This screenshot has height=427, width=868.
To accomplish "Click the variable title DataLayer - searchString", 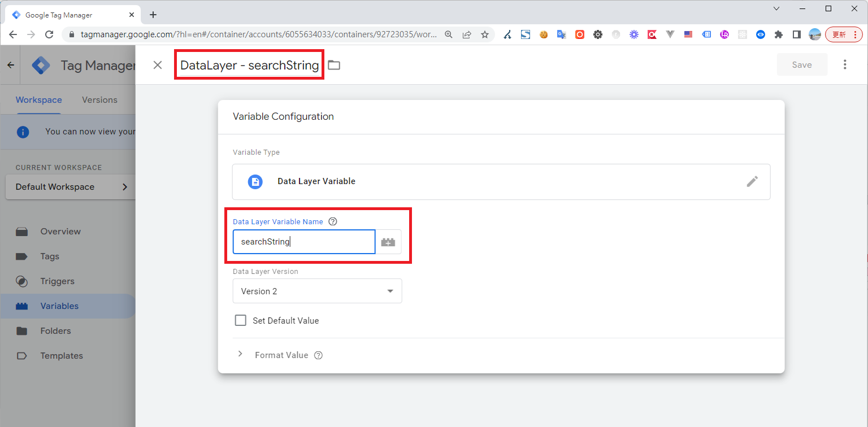I will (x=249, y=66).
